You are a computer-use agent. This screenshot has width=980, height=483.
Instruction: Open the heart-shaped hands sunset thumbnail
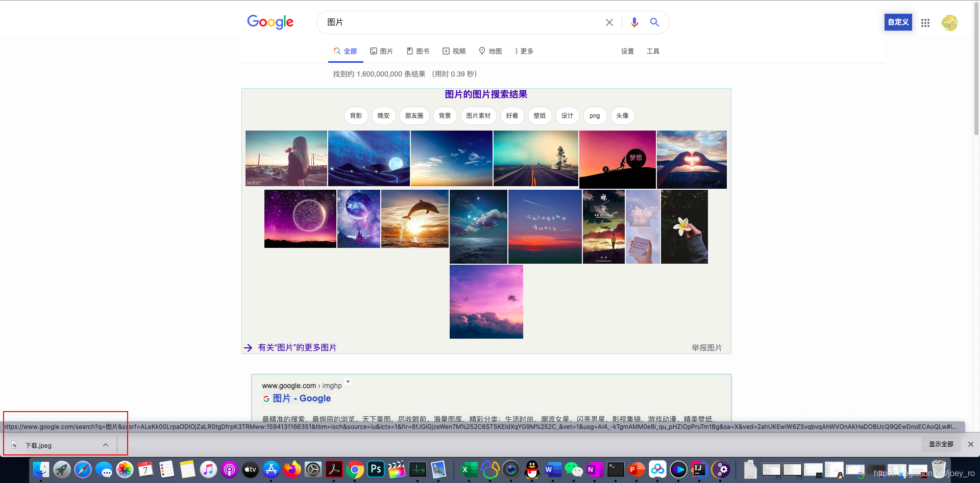(x=692, y=160)
